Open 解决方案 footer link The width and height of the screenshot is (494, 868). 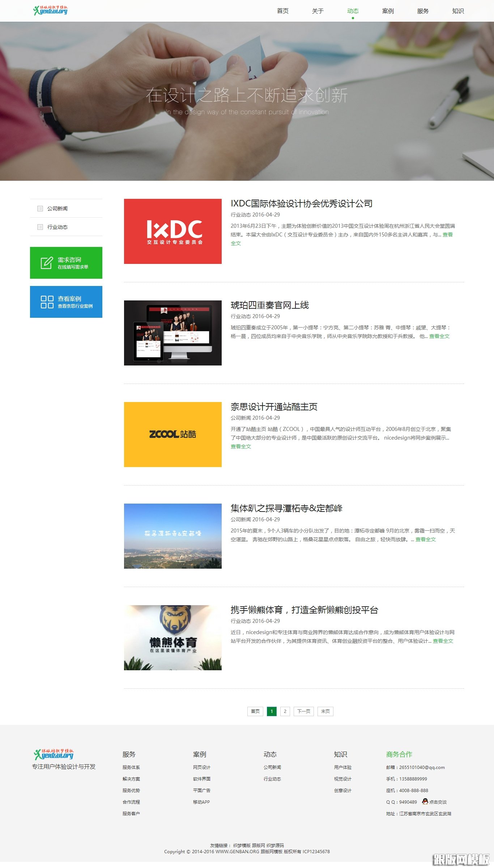pyautogui.click(x=131, y=779)
